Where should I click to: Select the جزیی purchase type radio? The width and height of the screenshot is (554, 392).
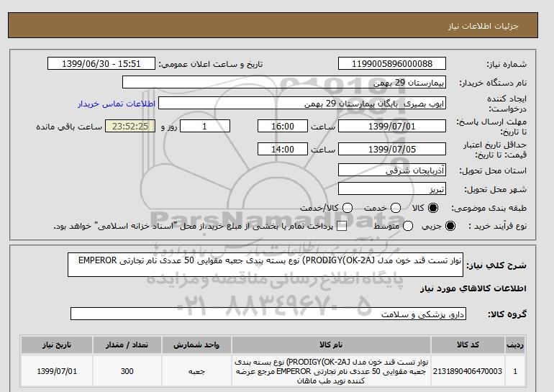click(x=450, y=226)
